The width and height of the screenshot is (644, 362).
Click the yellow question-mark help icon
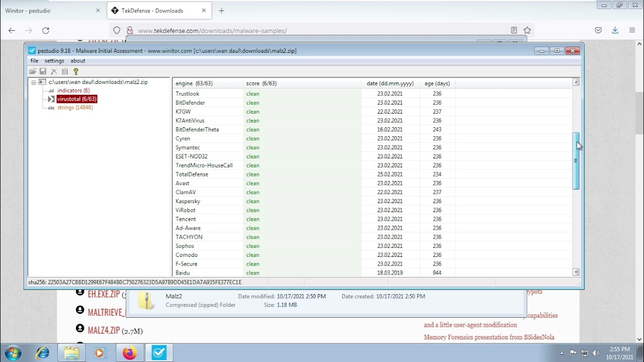coord(76,71)
